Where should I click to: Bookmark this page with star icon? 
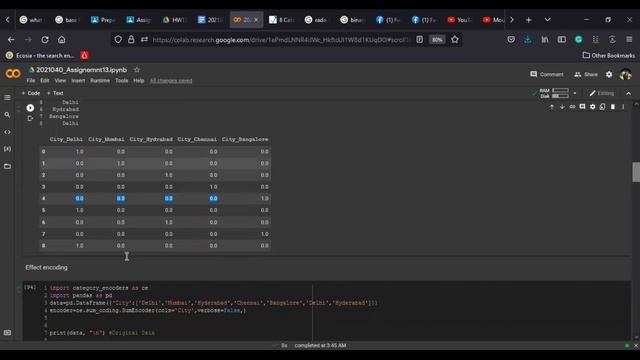455,40
